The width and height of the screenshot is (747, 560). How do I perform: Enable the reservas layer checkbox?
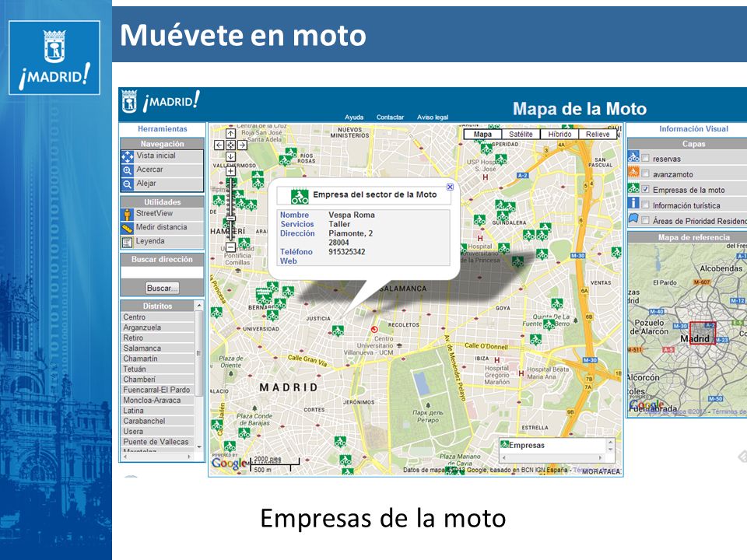coord(646,158)
